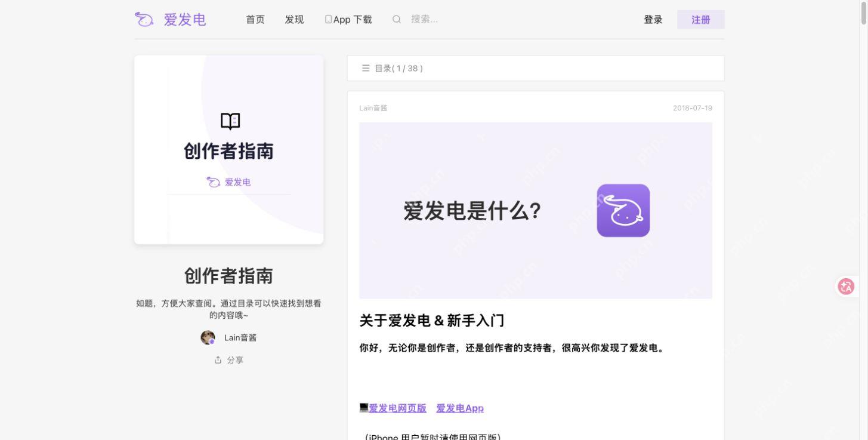The width and height of the screenshot is (868, 440).
Task: Click the purple 爱发电 app icon in banner
Action: (x=623, y=211)
